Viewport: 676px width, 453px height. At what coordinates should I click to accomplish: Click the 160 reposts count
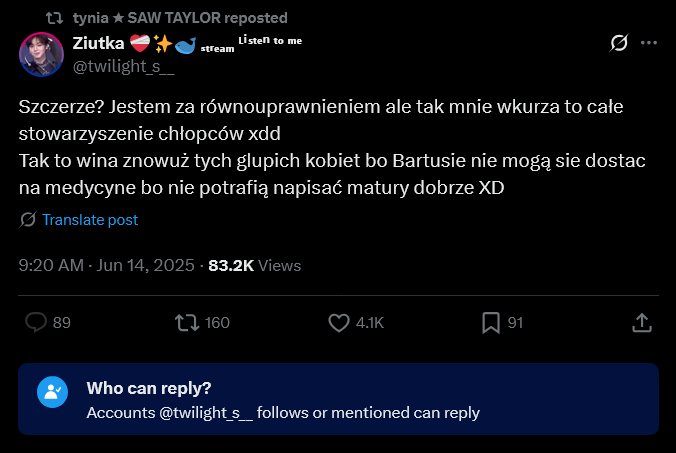(x=216, y=322)
